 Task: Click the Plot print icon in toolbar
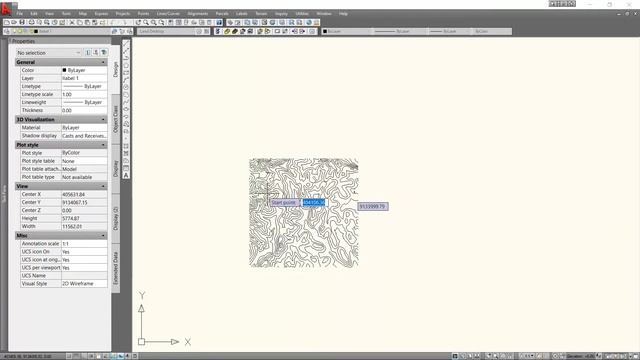[x=31, y=22]
